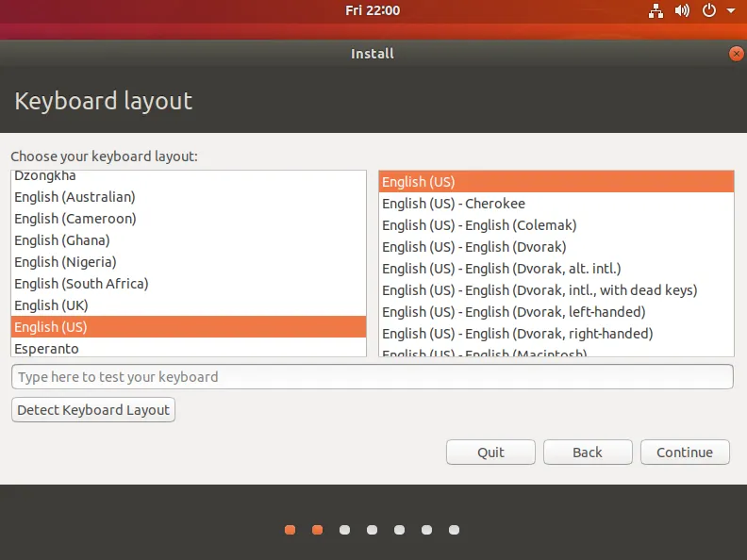Close the Install window
Screen dimensions: 747x560
pos(736,54)
